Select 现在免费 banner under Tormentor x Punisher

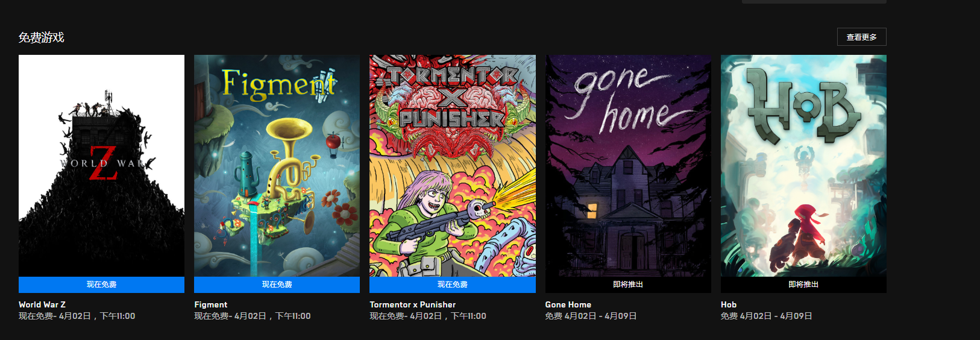click(453, 285)
